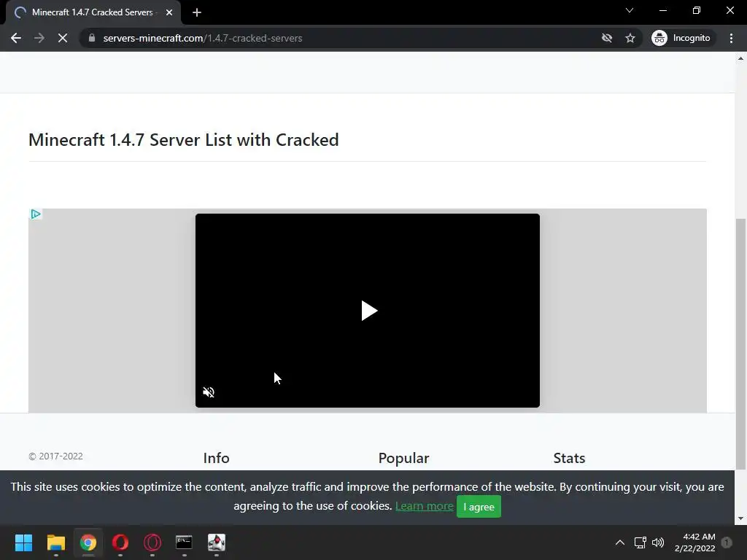Click the forward navigation arrow
This screenshot has height=560, width=747.
click(x=39, y=38)
